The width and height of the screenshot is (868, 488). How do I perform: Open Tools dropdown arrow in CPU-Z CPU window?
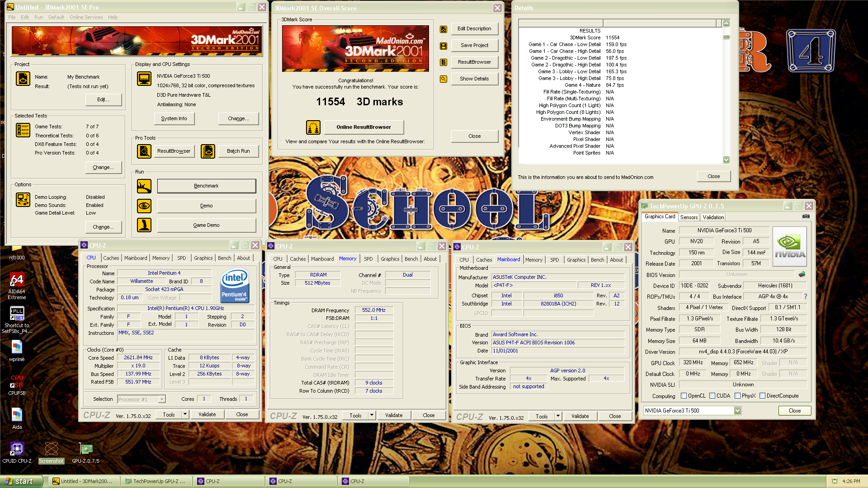185,414
